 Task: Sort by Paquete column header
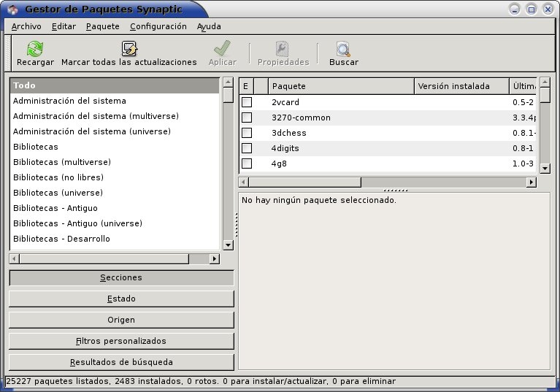click(341, 86)
